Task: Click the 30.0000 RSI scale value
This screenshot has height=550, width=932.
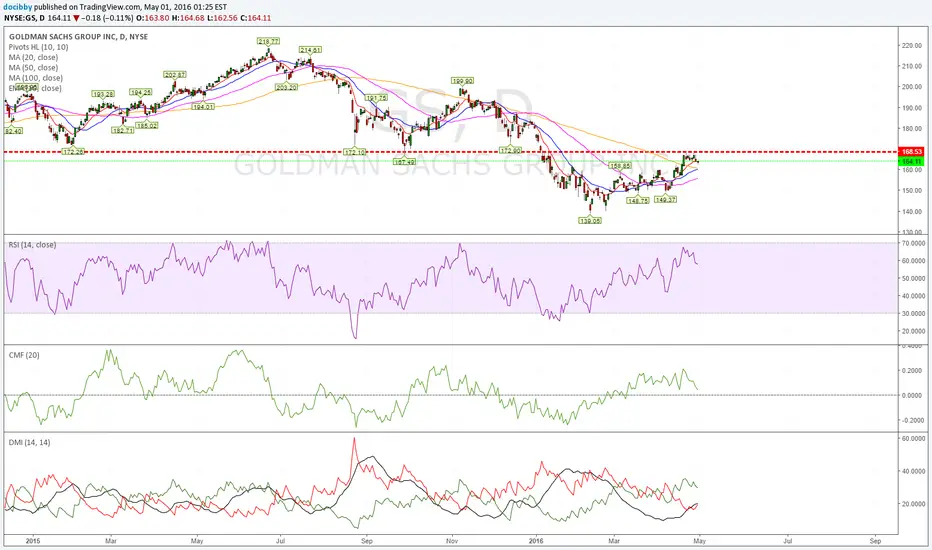Action: 912,313
